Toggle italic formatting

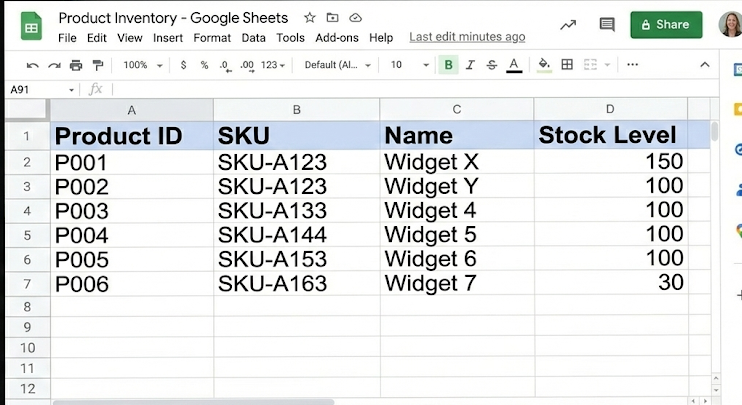coord(470,65)
